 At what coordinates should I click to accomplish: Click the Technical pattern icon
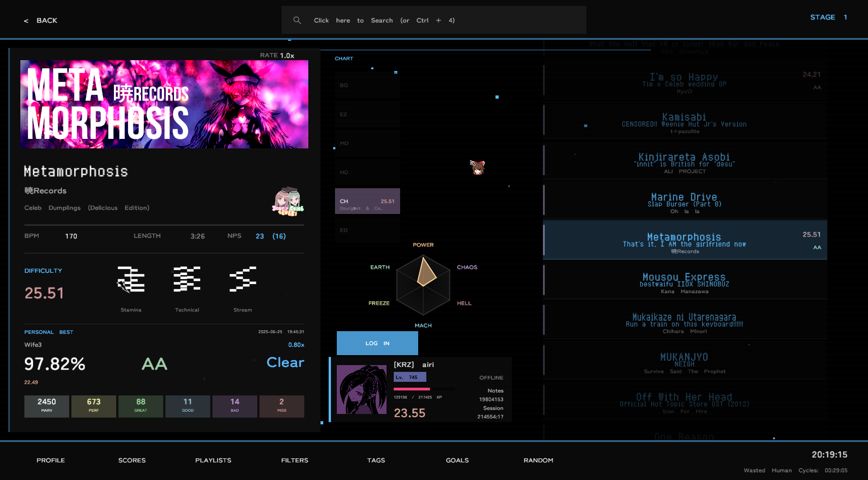pos(187,279)
